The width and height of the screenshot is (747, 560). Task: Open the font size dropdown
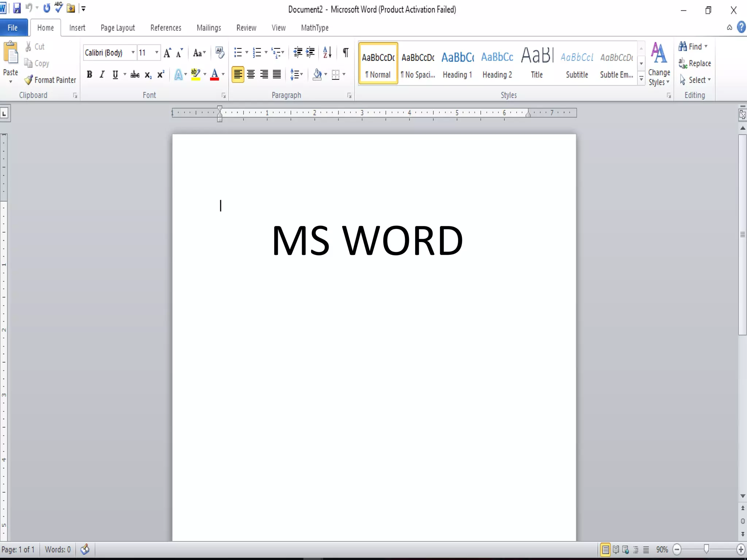157,53
